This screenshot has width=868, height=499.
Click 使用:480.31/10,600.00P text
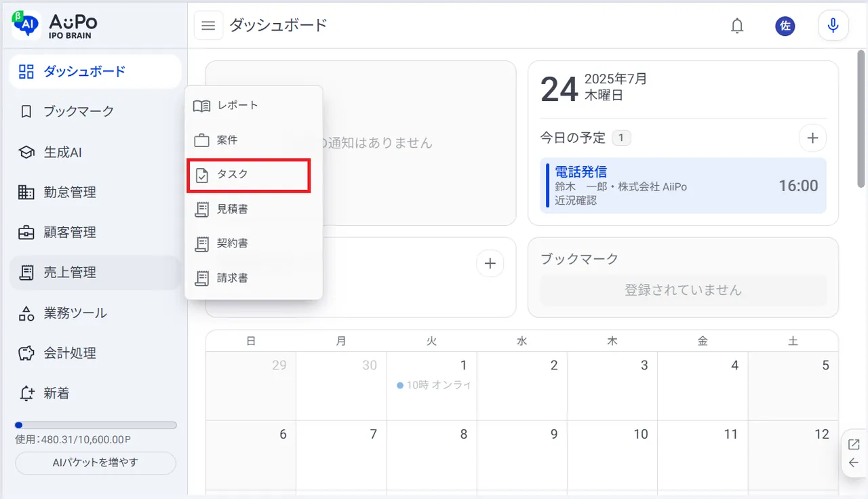[x=73, y=439]
